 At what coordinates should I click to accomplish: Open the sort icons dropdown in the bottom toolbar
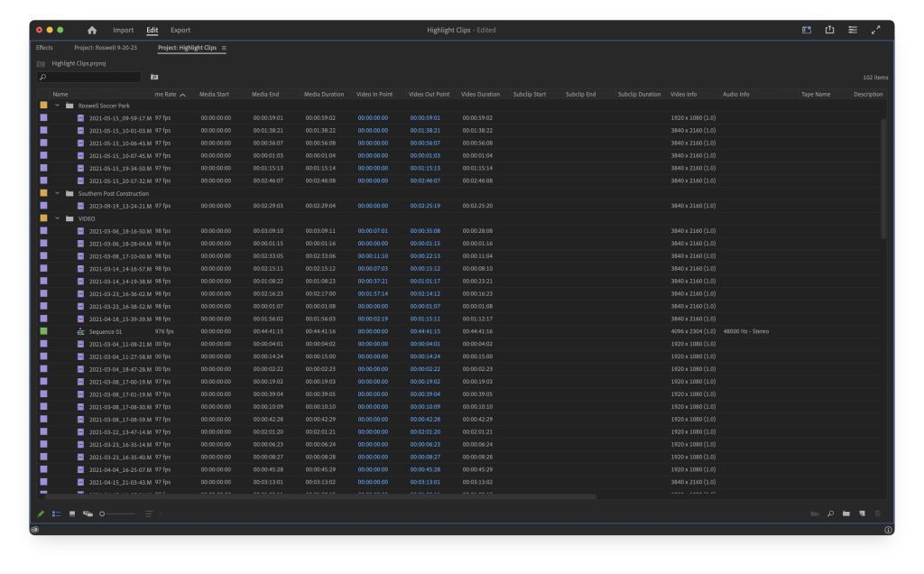click(x=152, y=514)
